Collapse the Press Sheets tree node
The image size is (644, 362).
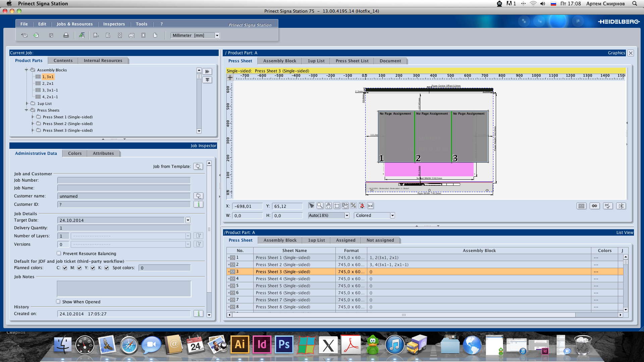click(x=26, y=110)
